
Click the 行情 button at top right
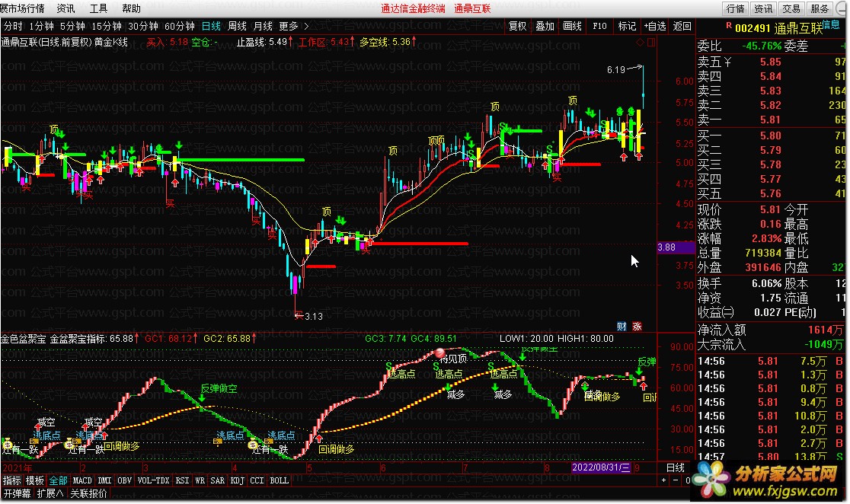coord(735,8)
